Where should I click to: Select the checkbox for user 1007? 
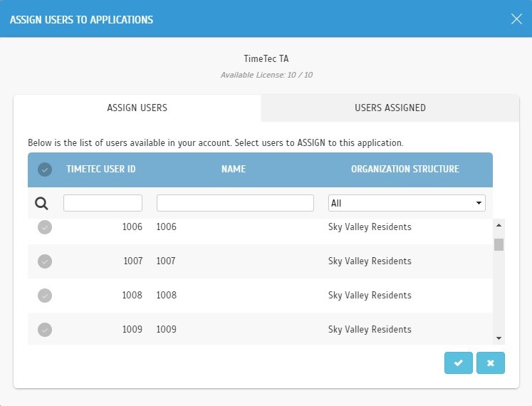pyautogui.click(x=45, y=261)
